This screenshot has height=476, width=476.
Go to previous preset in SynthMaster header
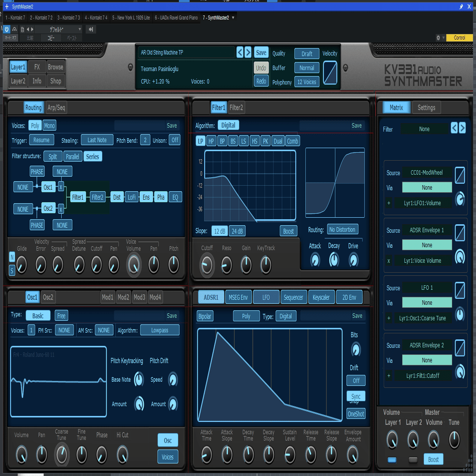pyautogui.click(x=240, y=52)
